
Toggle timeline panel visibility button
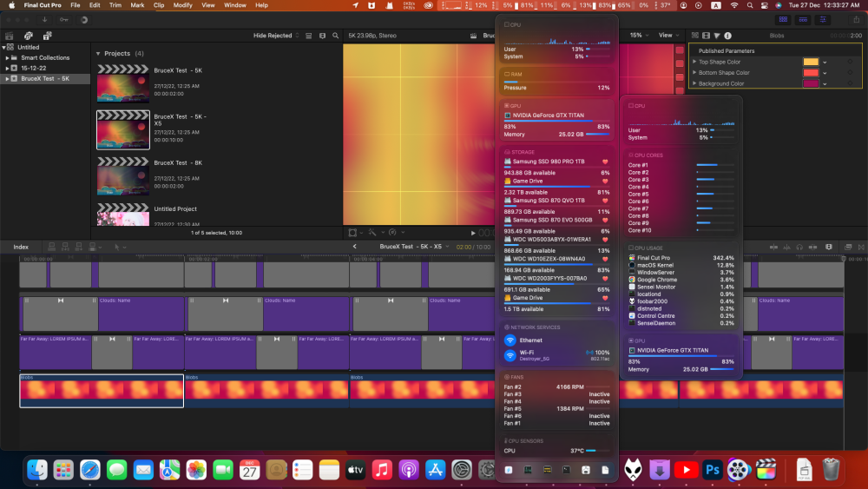(x=803, y=20)
